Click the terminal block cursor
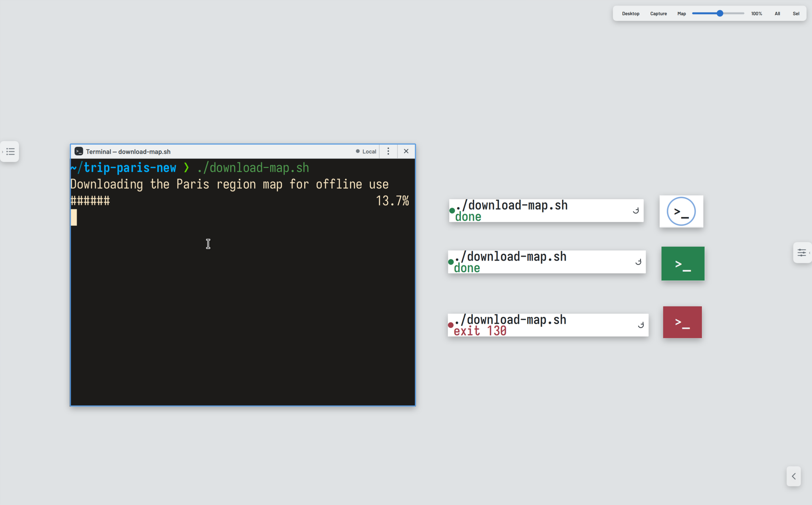 (x=74, y=217)
